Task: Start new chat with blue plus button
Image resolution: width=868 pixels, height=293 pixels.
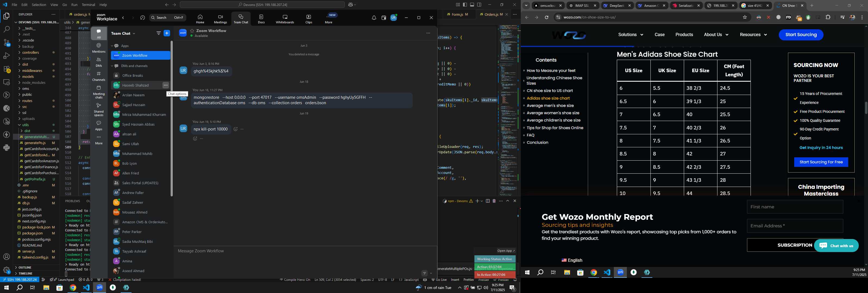Action: coord(167,33)
